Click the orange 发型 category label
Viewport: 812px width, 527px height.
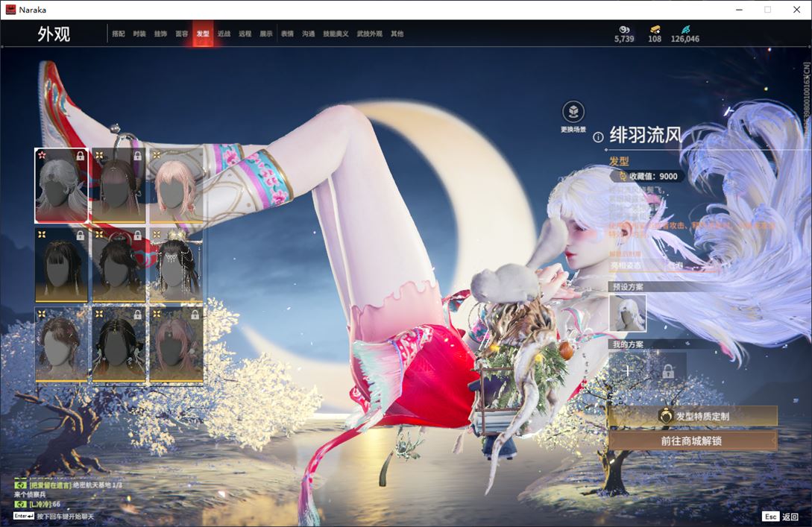[x=619, y=162]
